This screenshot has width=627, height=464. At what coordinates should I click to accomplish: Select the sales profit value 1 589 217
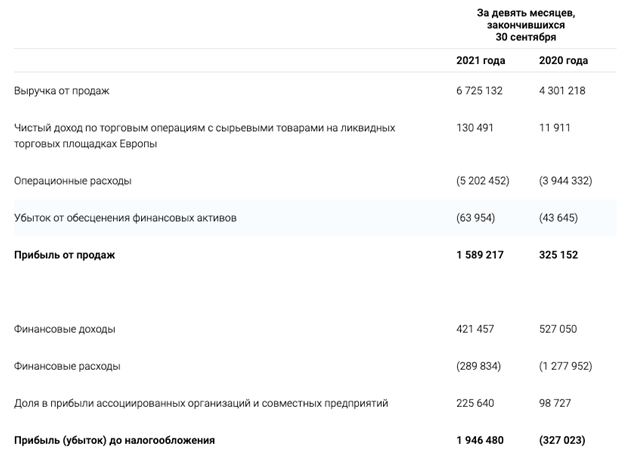pyautogui.click(x=481, y=255)
